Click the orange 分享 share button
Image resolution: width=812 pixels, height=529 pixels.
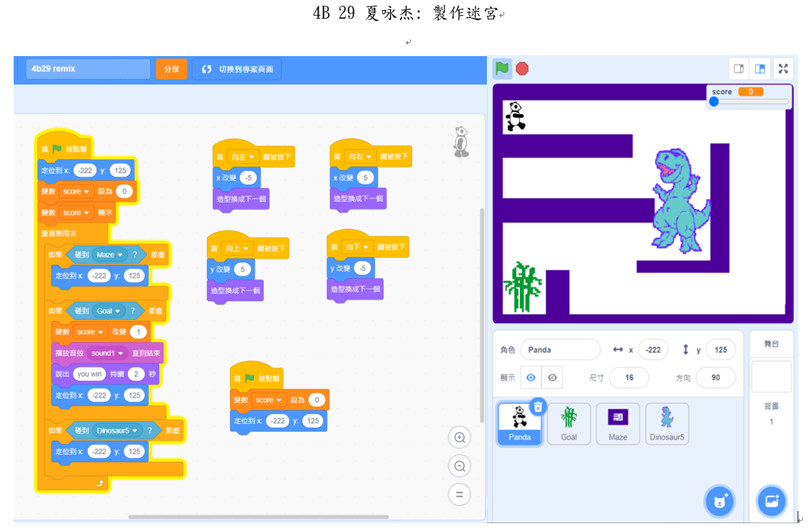point(171,69)
